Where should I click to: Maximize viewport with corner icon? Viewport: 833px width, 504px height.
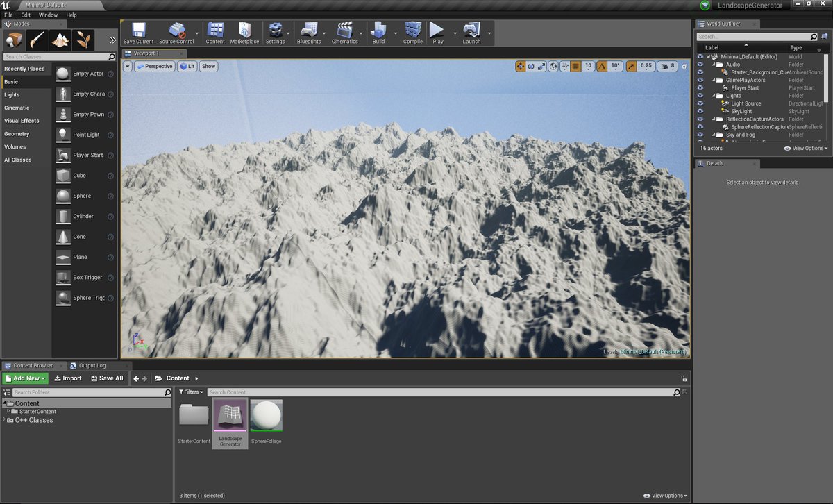pyautogui.click(x=684, y=66)
